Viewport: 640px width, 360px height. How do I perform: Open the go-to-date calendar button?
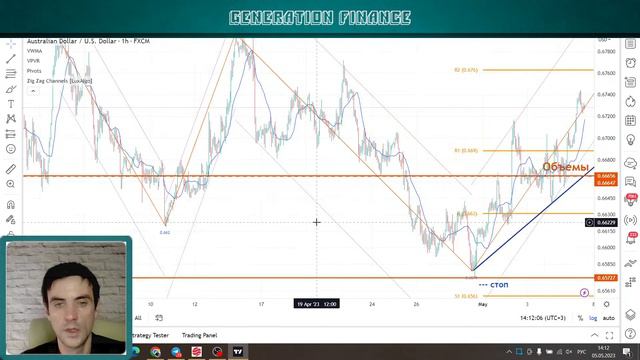pyautogui.click(x=159, y=318)
